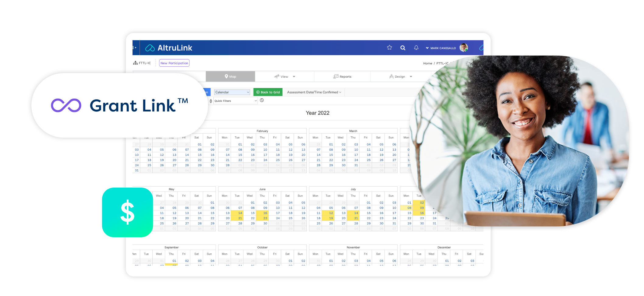Open search with the magnifier icon
The image size is (644, 296).
coord(403,48)
